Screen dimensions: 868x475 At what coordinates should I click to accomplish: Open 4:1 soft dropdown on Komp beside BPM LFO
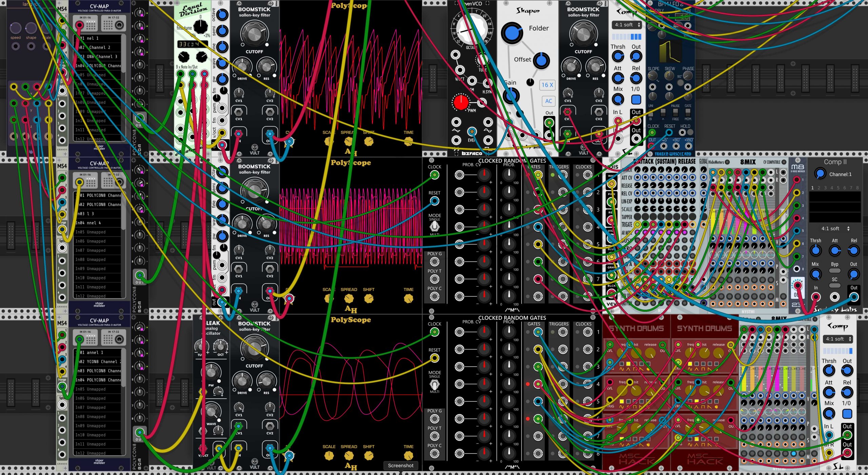tap(627, 25)
